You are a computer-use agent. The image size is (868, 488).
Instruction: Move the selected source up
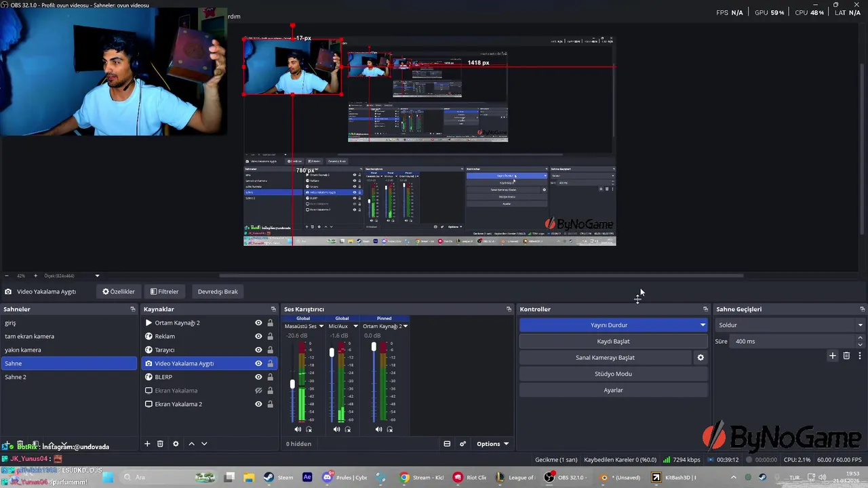coord(191,444)
